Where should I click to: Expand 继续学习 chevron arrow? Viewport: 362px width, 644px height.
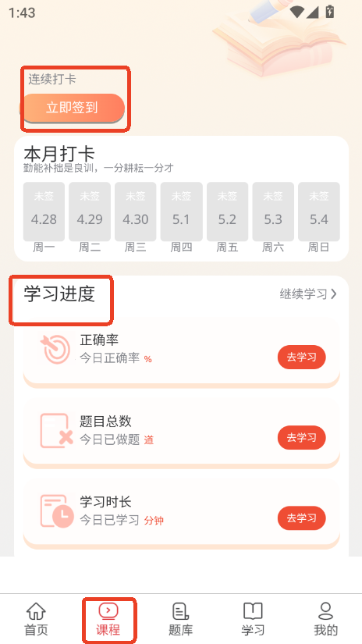click(x=334, y=294)
